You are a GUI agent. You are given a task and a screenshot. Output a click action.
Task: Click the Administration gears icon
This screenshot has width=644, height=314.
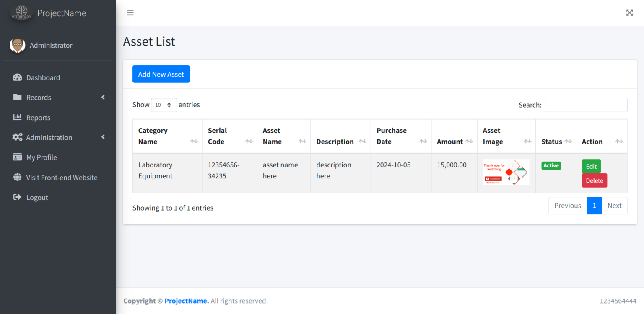click(17, 137)
